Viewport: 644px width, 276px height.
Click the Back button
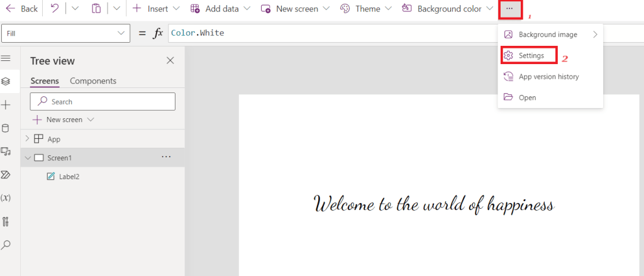[x=22, y=9]
